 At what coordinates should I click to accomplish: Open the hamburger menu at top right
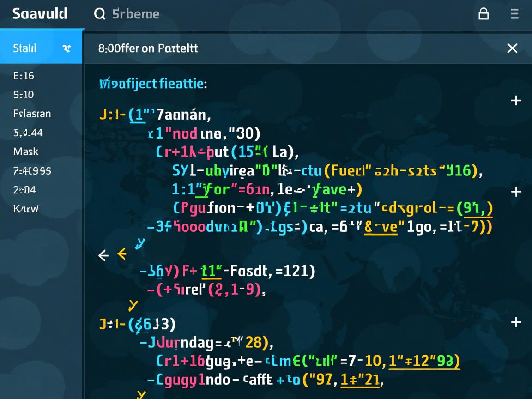pyautogui.click(x=514, y=14)
